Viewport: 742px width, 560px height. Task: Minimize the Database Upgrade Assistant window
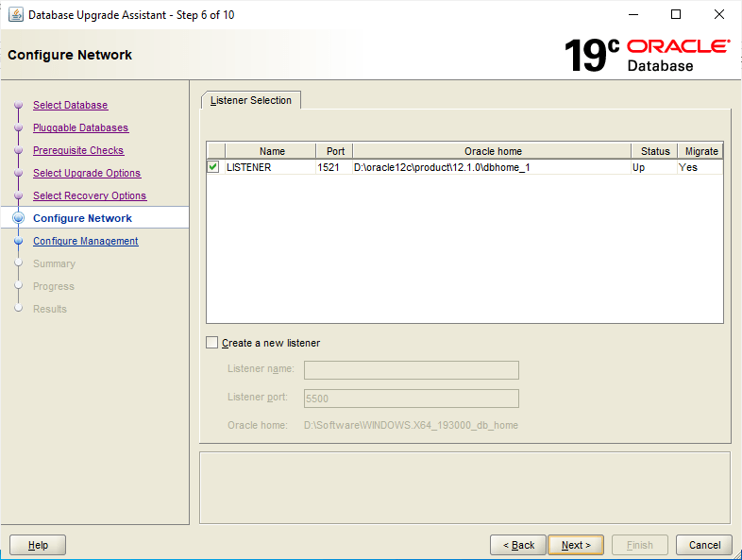(x=633, y=15)
